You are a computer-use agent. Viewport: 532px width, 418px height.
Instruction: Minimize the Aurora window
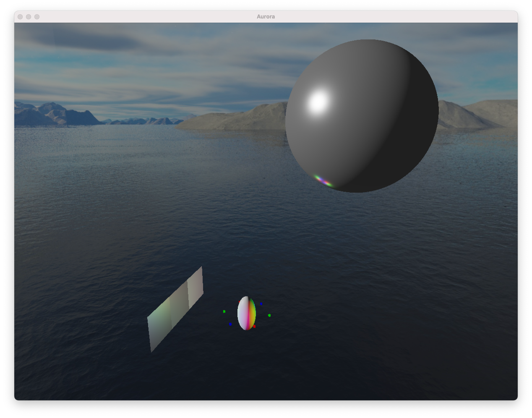29,17
